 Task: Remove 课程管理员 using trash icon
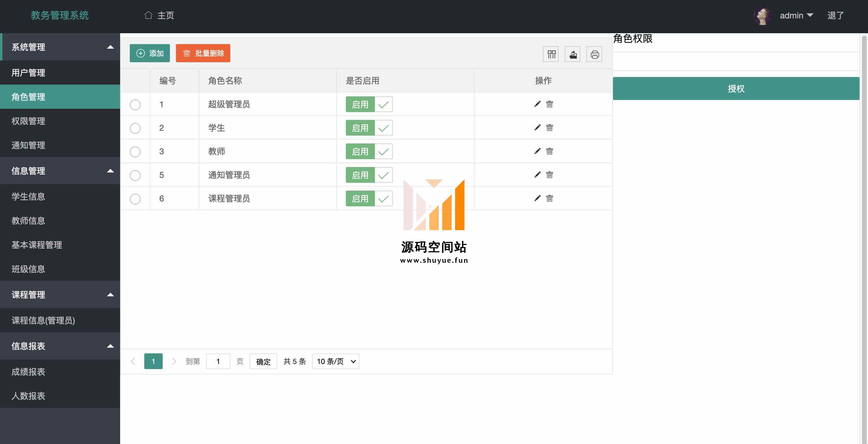pos(549,198)
